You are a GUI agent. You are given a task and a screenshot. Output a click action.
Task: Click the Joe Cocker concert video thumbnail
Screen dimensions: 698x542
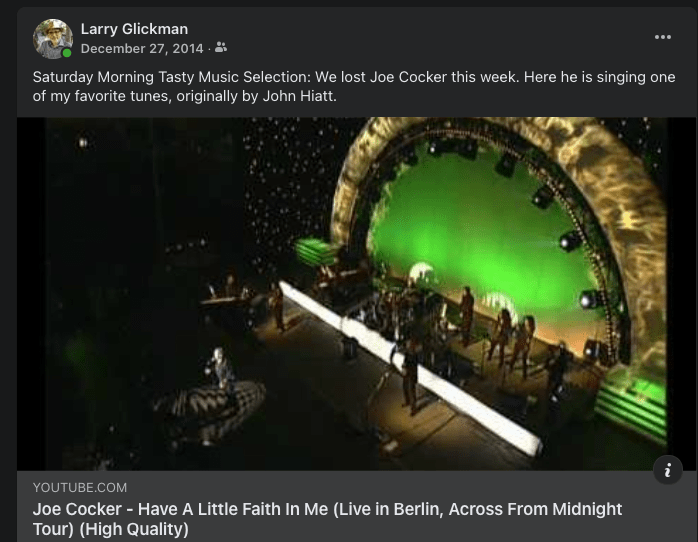coord(356,294)
